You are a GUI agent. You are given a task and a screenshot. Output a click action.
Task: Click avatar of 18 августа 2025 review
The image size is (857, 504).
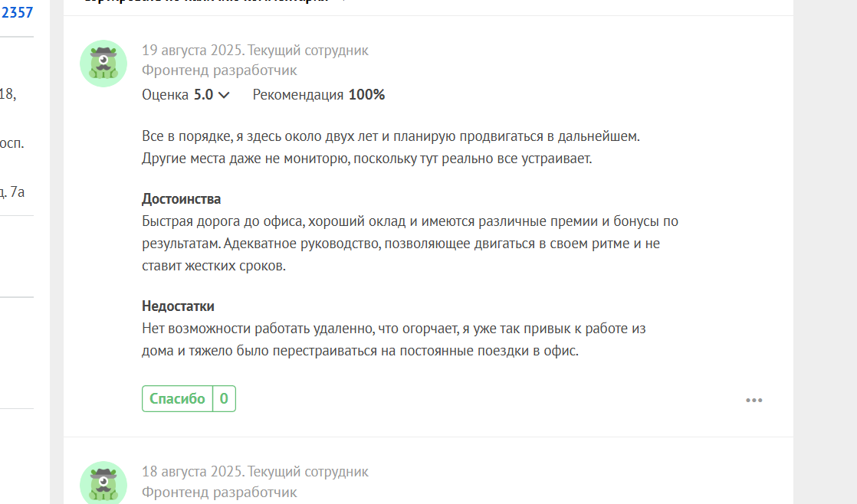[x=103, y=483]
